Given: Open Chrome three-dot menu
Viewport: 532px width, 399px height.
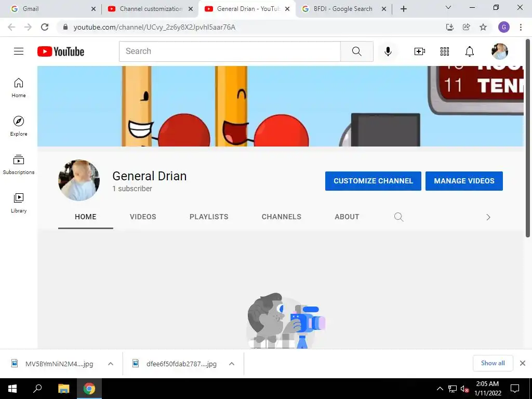Looking at the screenshot, I should pos(521,27).
